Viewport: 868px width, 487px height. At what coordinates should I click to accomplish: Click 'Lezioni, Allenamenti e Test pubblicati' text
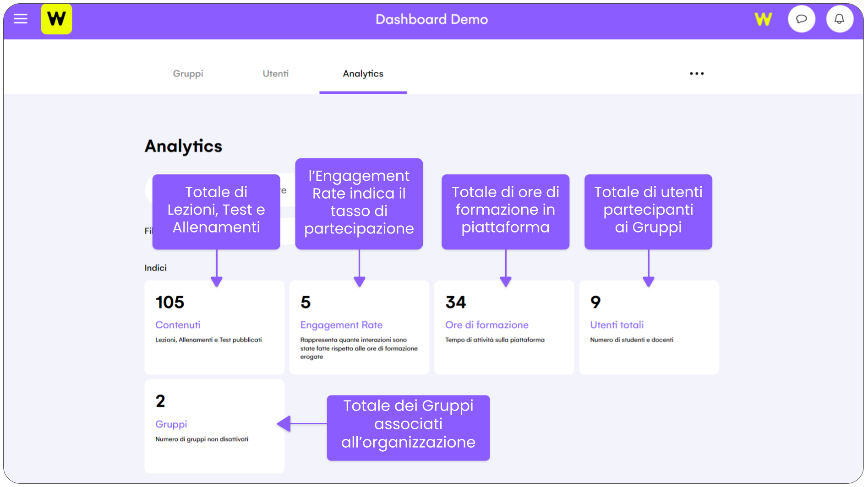(x=208, y=340)
